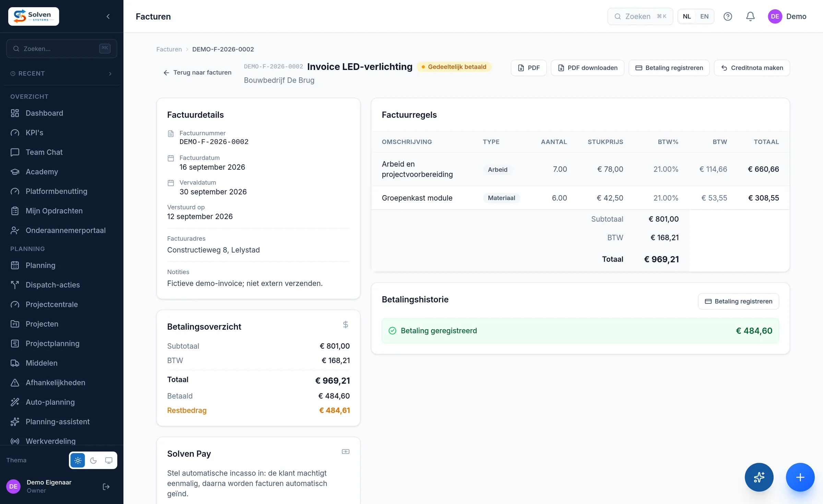Switch to light theme sun icon
The height and width of the screenshot is (504, 823).
click(x=78, y=460)
